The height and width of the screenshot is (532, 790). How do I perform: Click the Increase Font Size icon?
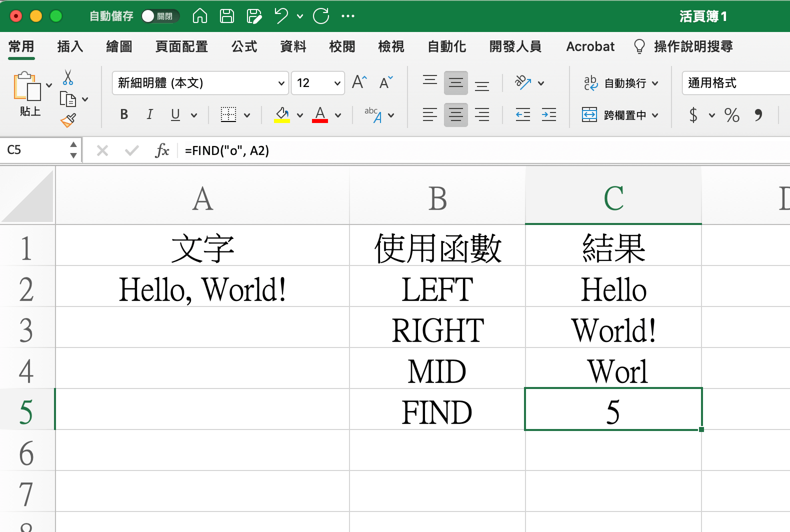(359, 82)
